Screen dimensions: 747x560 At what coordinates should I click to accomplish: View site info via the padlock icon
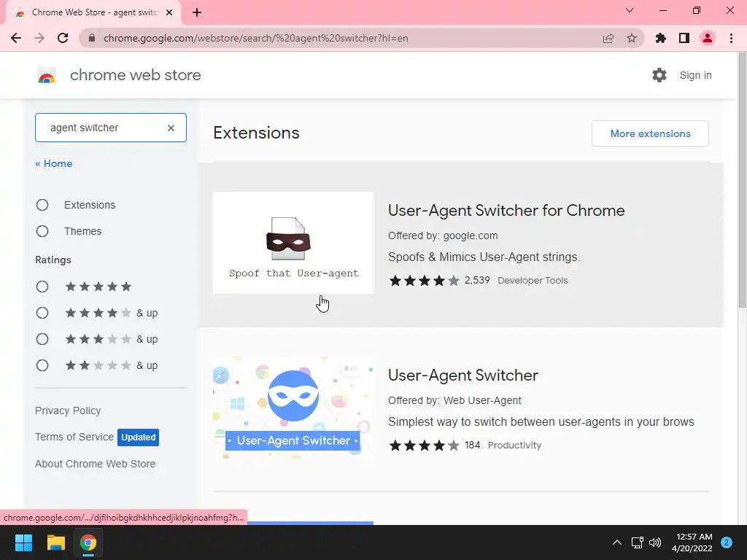click(92, 38)
